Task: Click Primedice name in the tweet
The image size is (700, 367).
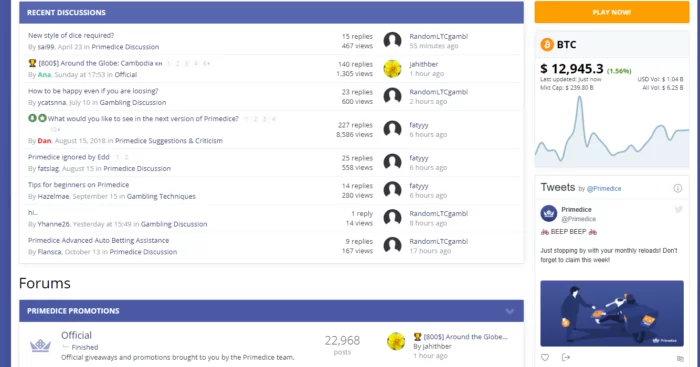Action: click(576, 209)
